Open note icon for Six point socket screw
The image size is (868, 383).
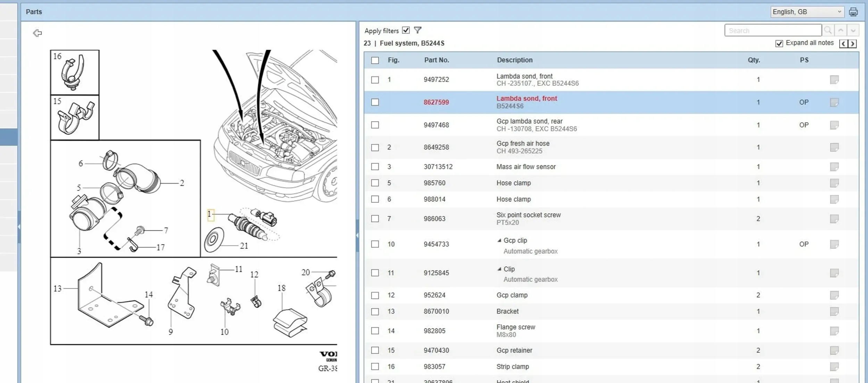tap(834, 219)
